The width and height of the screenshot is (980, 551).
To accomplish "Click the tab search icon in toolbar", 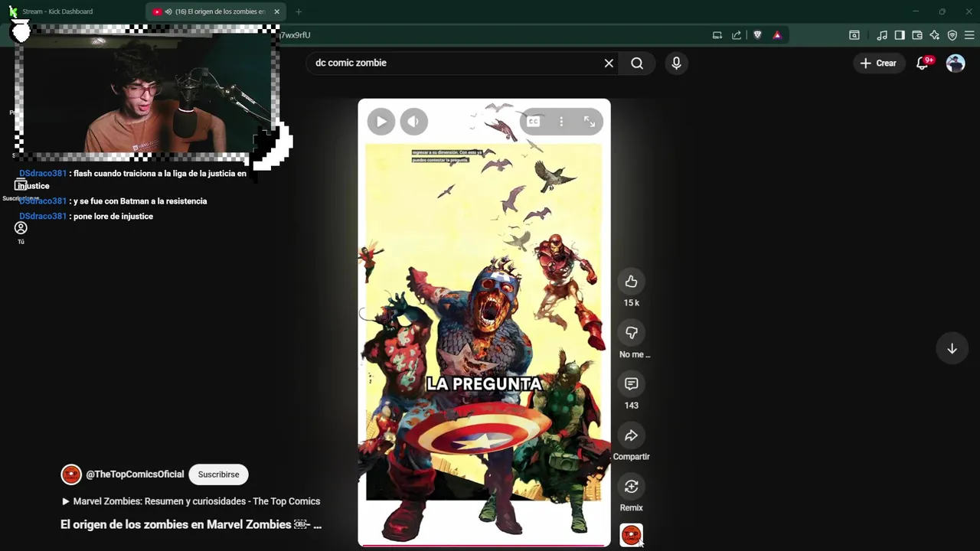I will (x=854, y=35).
